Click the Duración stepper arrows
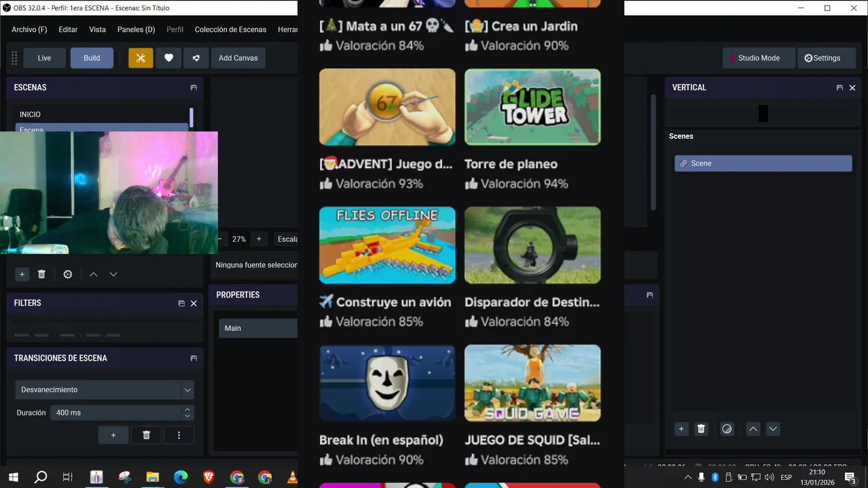The image size is (868, 488). coord(187,413)
